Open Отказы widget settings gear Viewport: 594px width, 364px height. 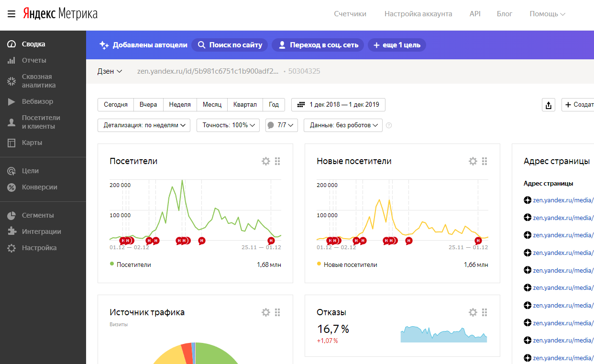[473, 312]
